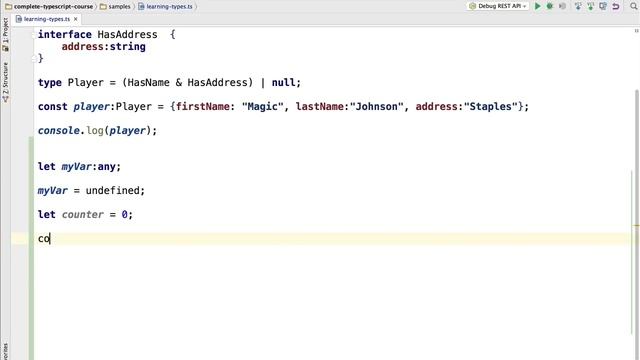Update project from VCS
Image resolution: width=640 pixels, height=360 pixels.
[578, 6]
